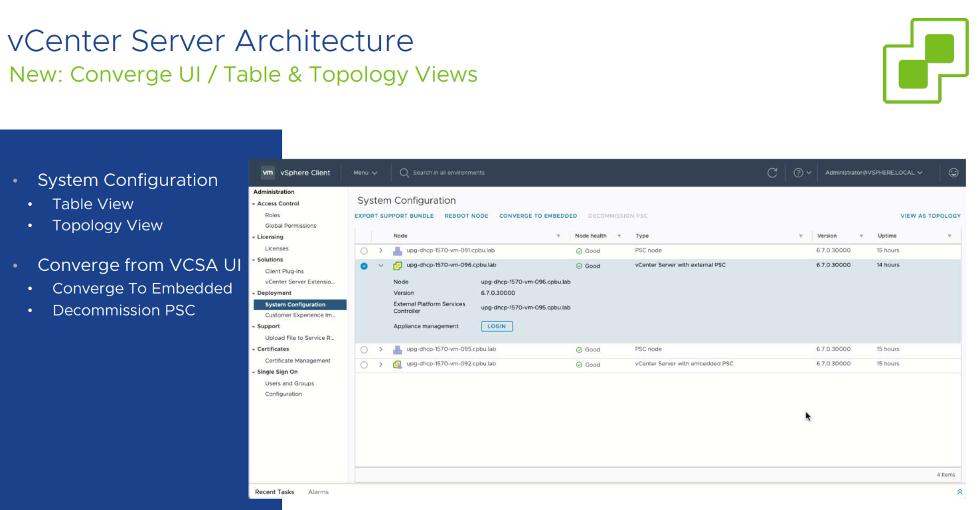Click the refresh icon in header
This screenshot has height=510, width=980.
(x=772, y=173)
